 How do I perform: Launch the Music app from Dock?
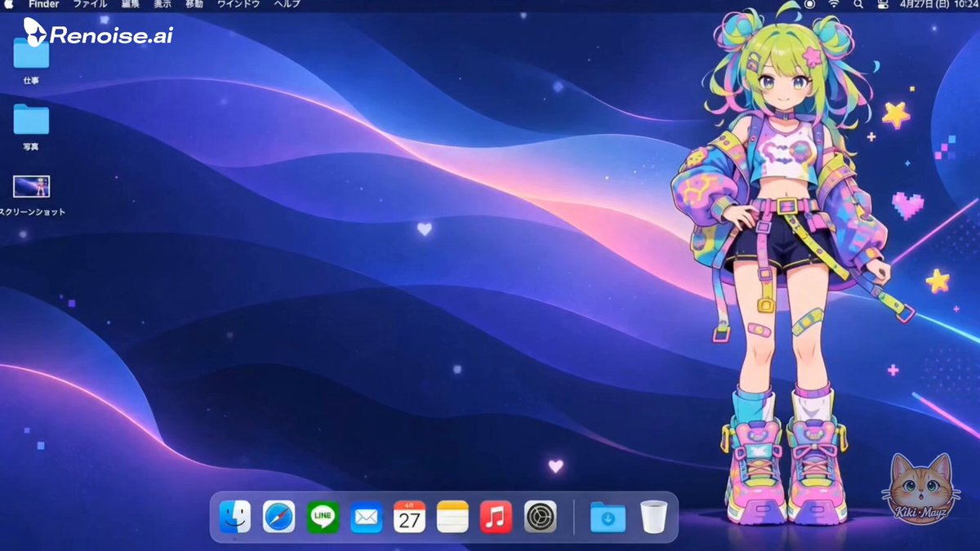tap(496, 517)
